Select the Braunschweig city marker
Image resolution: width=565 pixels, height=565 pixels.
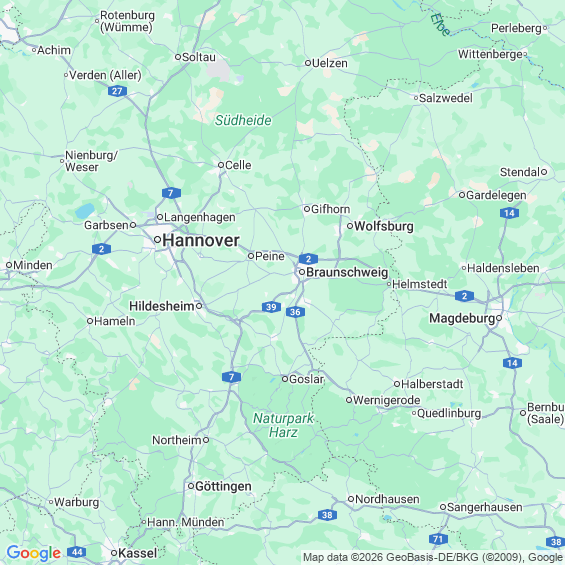[x=302, y=272]
